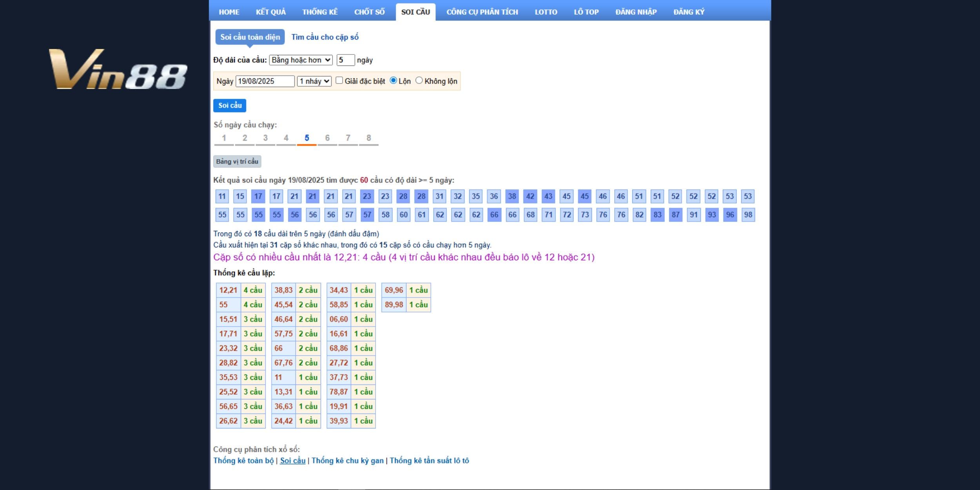Viewport: 980px width, 490px height.
Task: Click the Bảng vị trí cầu button
Action: 237,162
